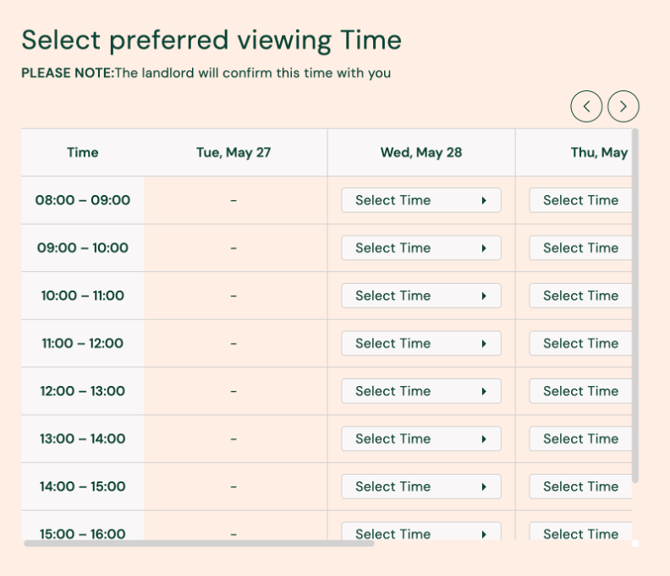Click the horizontal scrollbar below the table

(200, 544)
